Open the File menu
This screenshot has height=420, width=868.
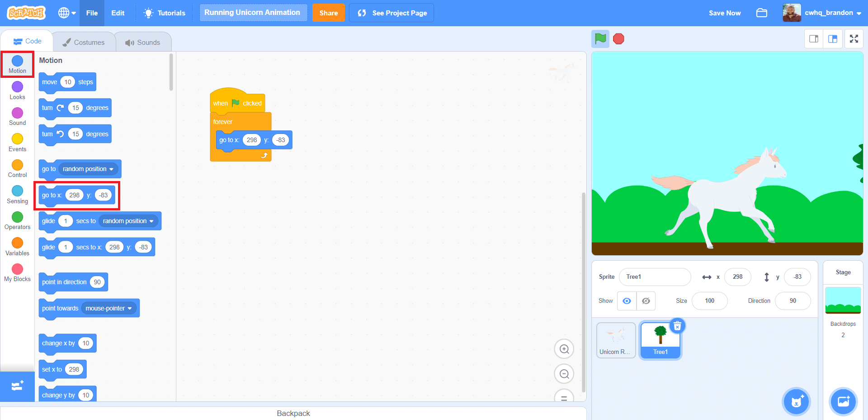(x=92, y=13)
